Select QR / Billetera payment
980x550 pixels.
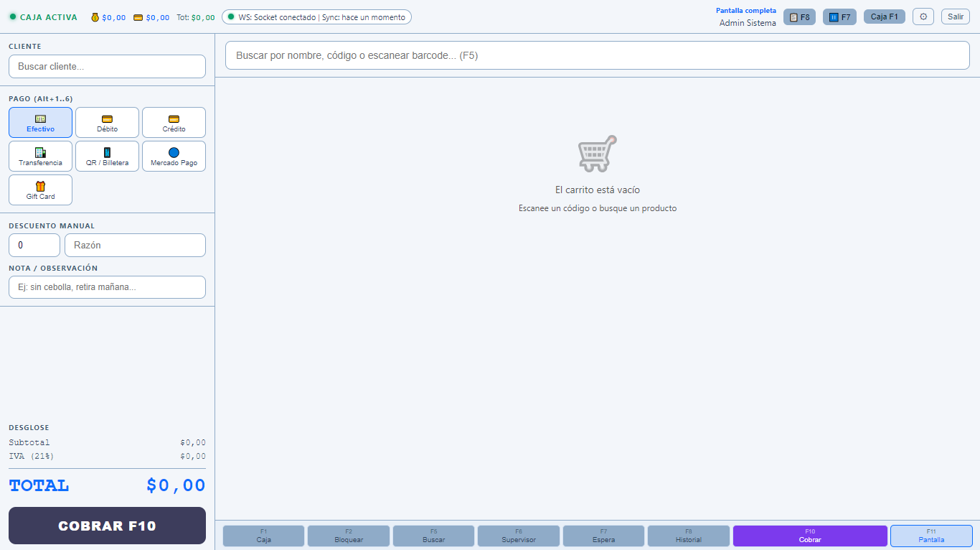(x=107, y=156)
